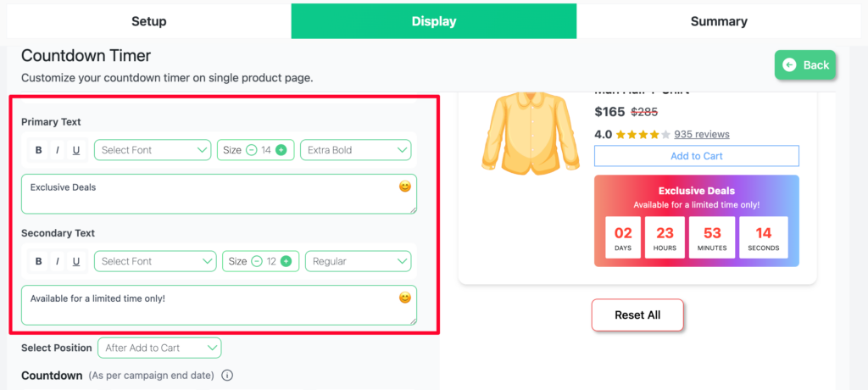Decrease Primary Text size with minus icon

pyautogui.click(x=251, y=150)
